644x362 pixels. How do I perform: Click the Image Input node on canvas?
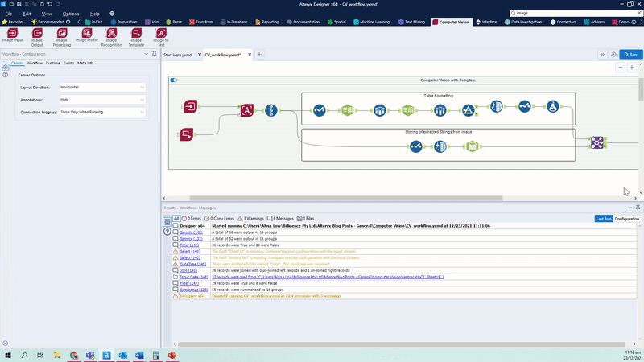(190, 106)
